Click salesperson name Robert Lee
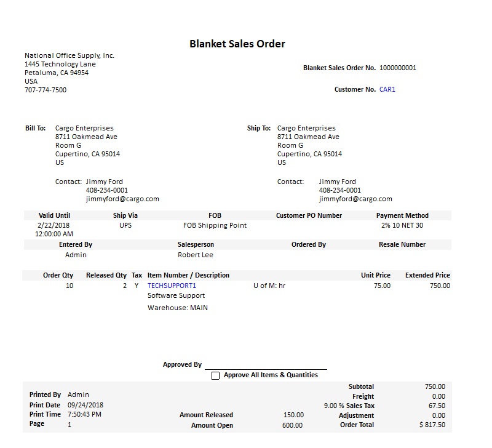The image size is (492, 448). 196,254
